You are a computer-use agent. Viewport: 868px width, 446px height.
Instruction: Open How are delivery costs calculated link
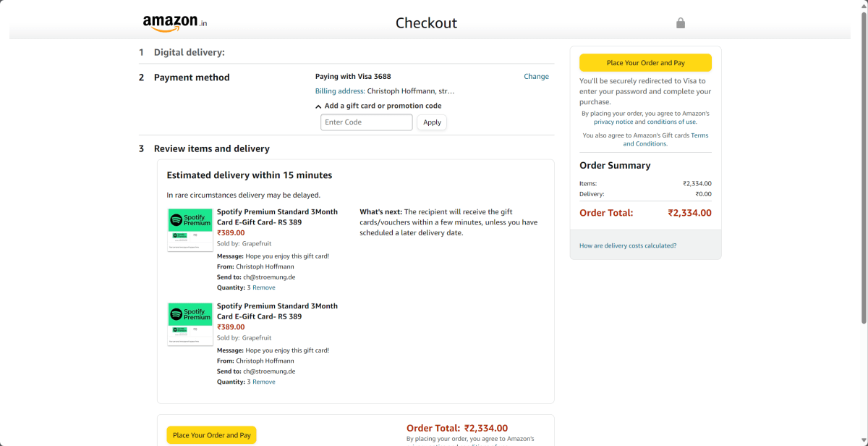click(628, 245)
